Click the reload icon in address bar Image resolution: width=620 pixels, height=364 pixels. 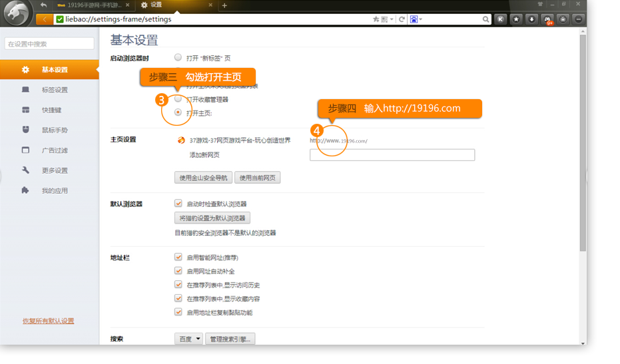point(402,19)
